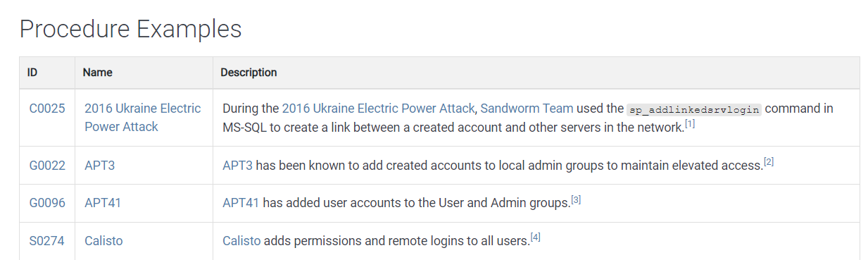868x260 pixels.
Task: Open citation reference [2]
Action: pos(769,162)
